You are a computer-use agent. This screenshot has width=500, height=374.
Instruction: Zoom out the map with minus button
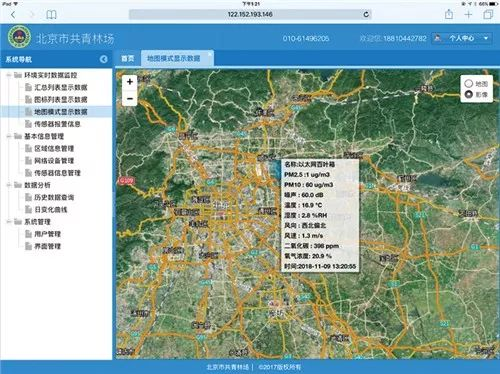130,98
